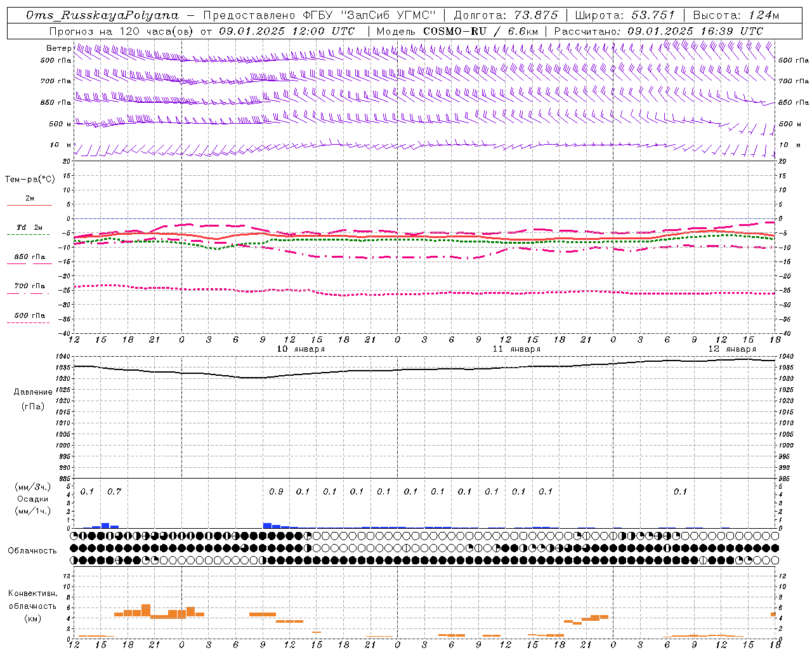Click the Модель COSMO-RU / 6.6км label
Screen dimensions: 812x650
pos(457,31)
